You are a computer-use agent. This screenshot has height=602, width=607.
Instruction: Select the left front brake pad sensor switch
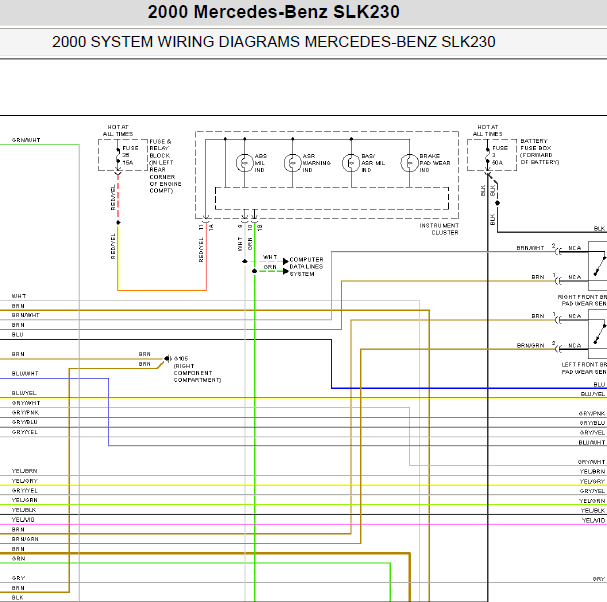coord(600,334)
